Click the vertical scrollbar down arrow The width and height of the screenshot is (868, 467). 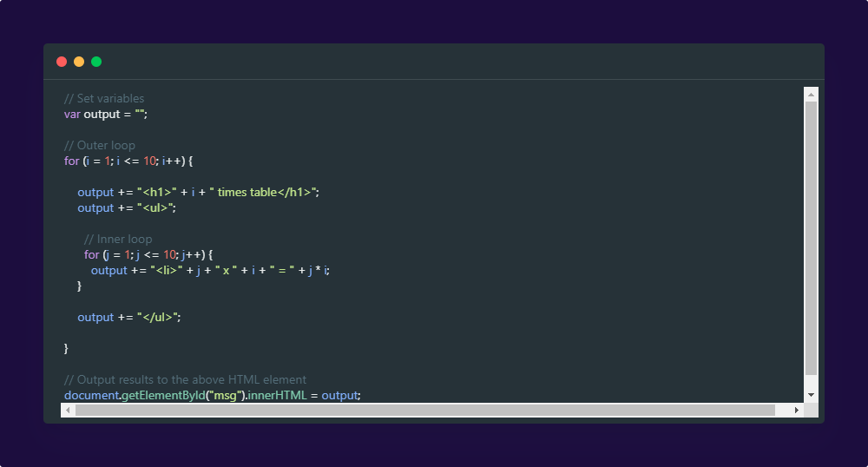811,395
